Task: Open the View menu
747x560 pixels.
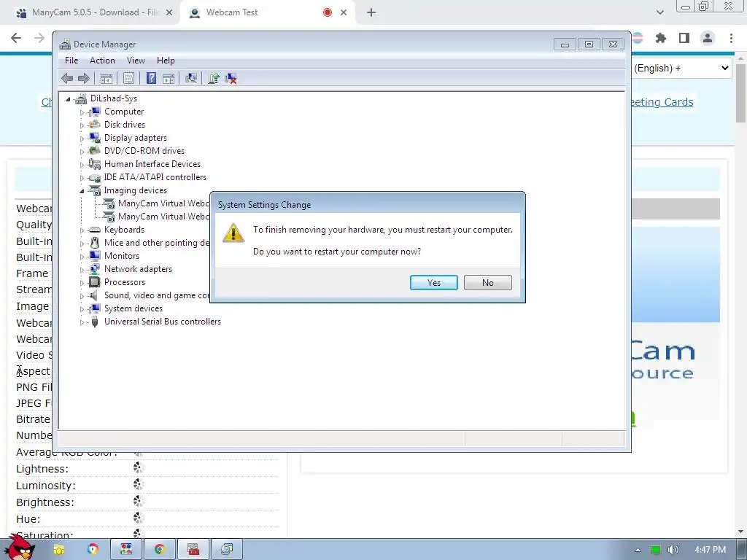Action: click(x=136, y=61)
